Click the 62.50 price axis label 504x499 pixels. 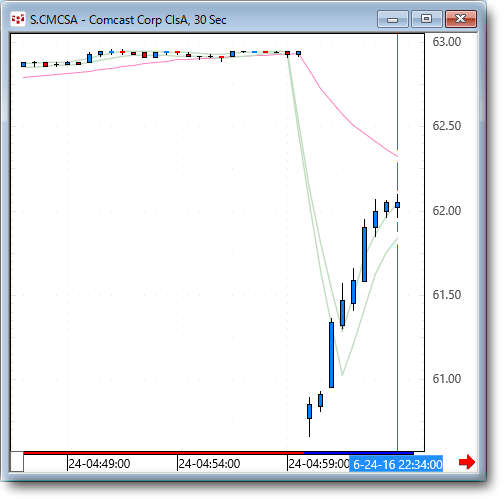click(446, 126)
